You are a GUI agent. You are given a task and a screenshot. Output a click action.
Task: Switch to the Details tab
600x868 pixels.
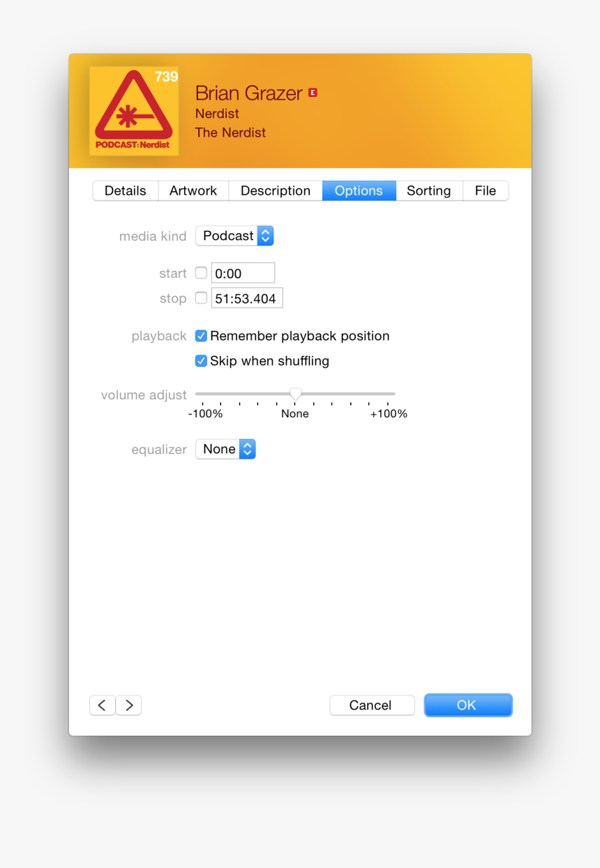point(126,190)
